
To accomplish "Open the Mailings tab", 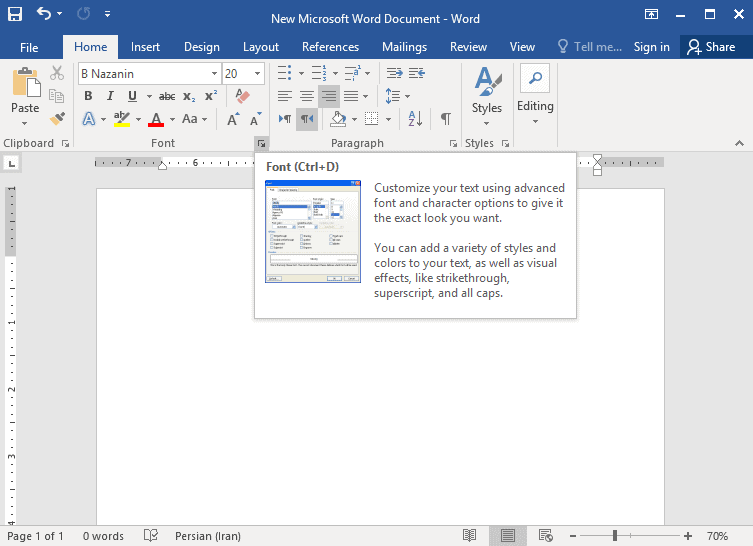I will pyautogui.click(x=404, y=47).
